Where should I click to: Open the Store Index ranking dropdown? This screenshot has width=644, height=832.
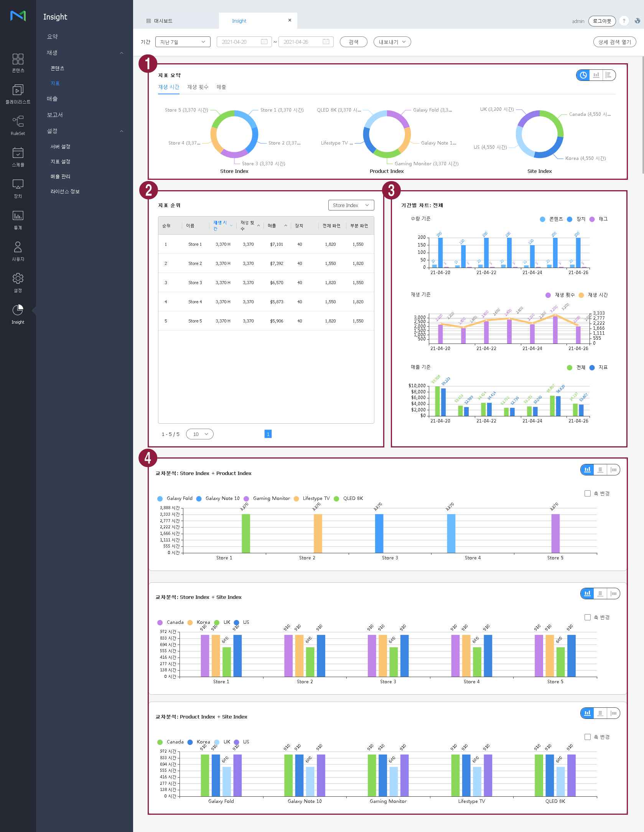point(351,205)
